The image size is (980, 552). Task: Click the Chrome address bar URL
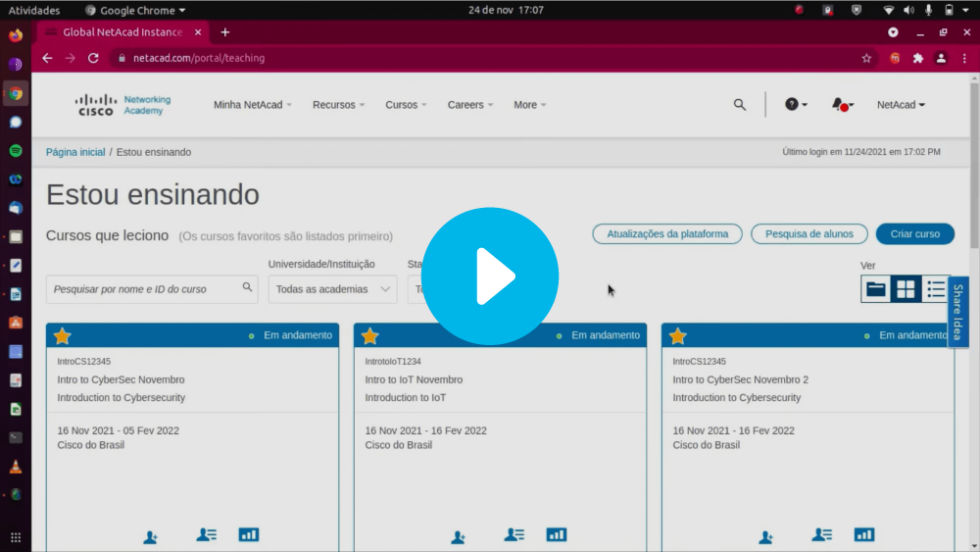coord(199,58)
